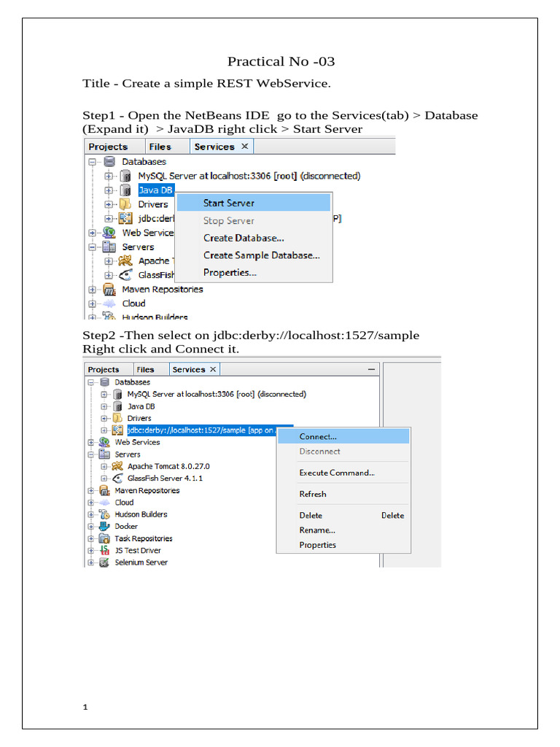Click jdbc:der connection icon in first screenshot
This screenshot has height=747, width=560.
125,218
